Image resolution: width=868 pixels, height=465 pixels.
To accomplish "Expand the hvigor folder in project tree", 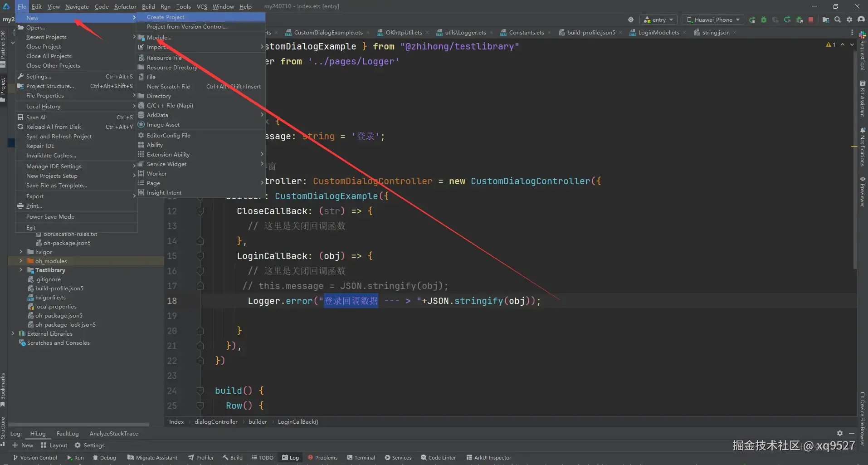I will click(21, 252).
